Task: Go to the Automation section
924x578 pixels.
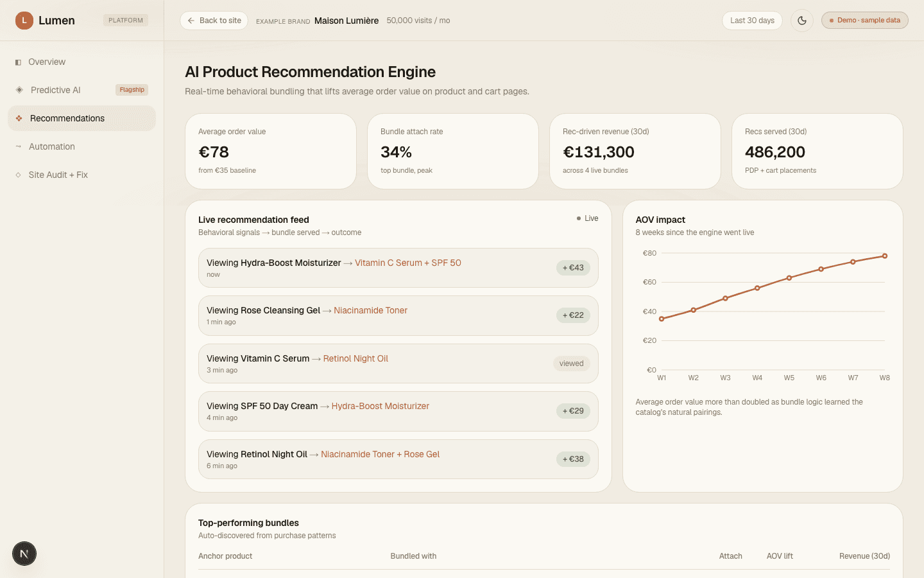Action: (x=81, y=146)
